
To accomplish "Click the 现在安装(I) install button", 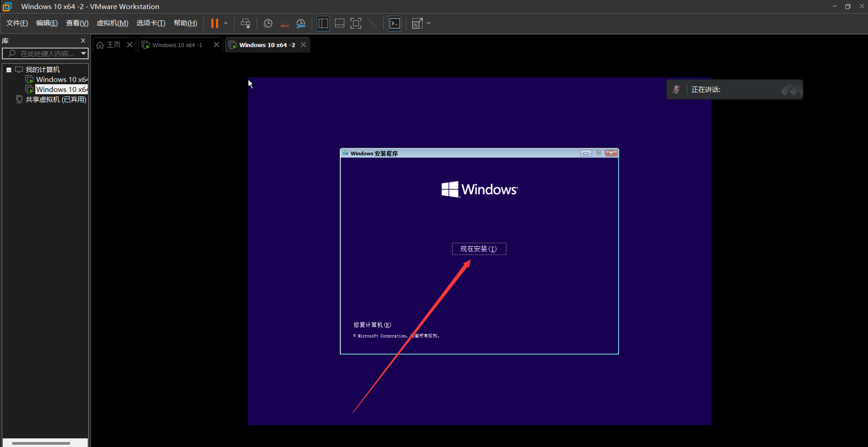I will pyautogui.click(x=479, y=249).
